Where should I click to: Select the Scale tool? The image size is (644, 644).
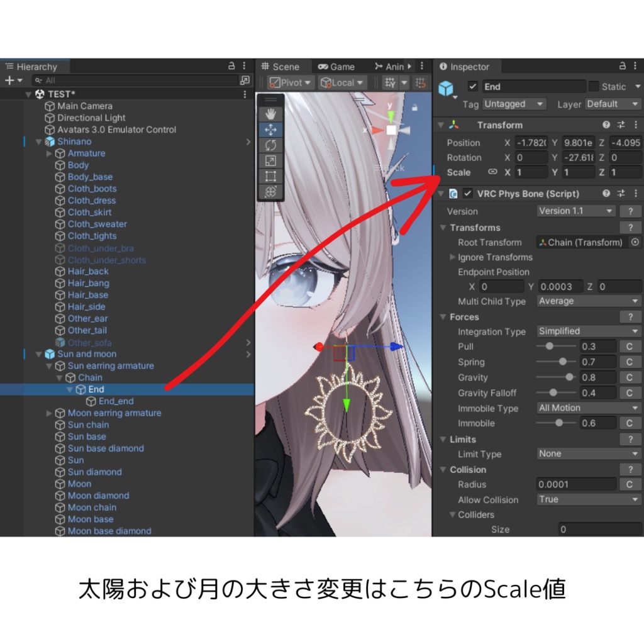tap(270, 161)
